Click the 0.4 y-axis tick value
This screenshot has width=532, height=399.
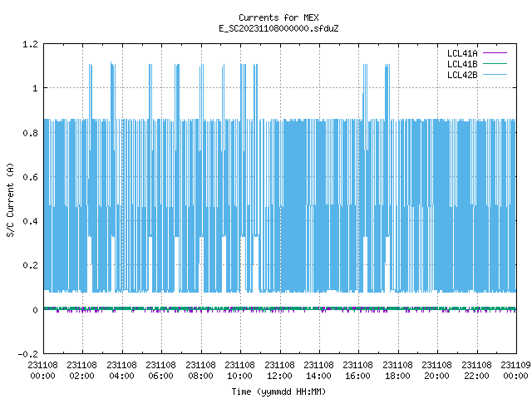point(30,222)
